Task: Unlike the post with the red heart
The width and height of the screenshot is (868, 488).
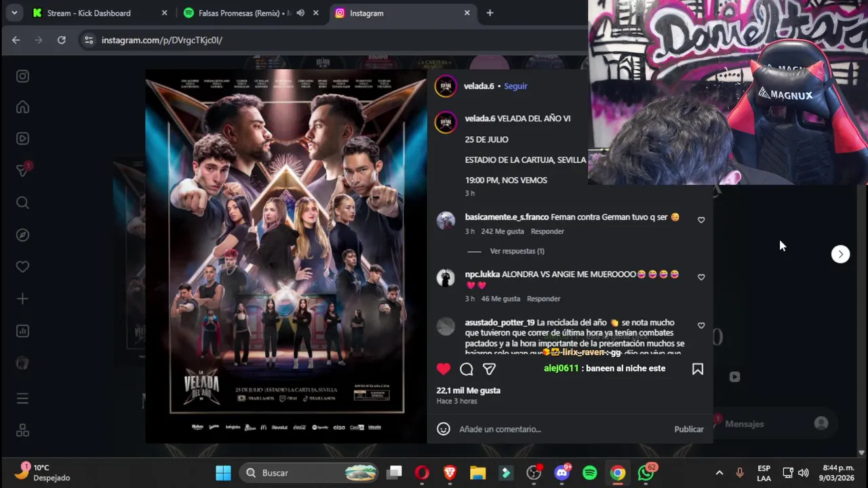Action: [443, 369]
